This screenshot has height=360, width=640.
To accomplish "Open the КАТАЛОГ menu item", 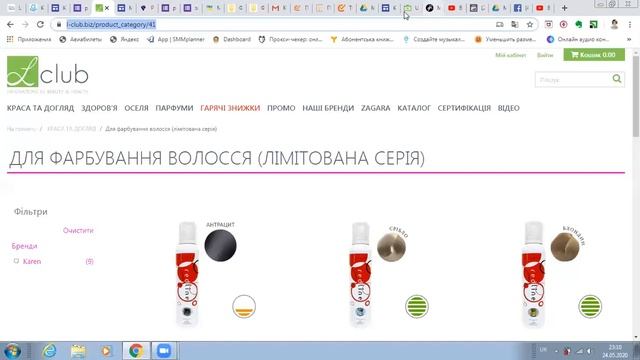I will coord(414,108).
